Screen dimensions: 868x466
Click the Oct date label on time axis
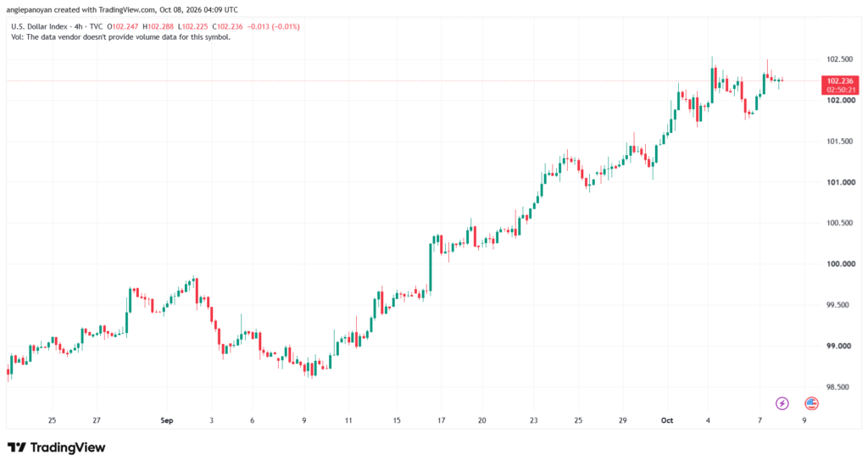pos(667,420)
